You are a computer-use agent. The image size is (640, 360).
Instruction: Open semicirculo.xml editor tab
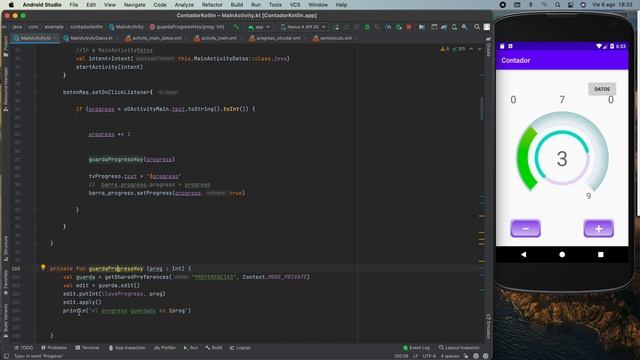[335, 38]
